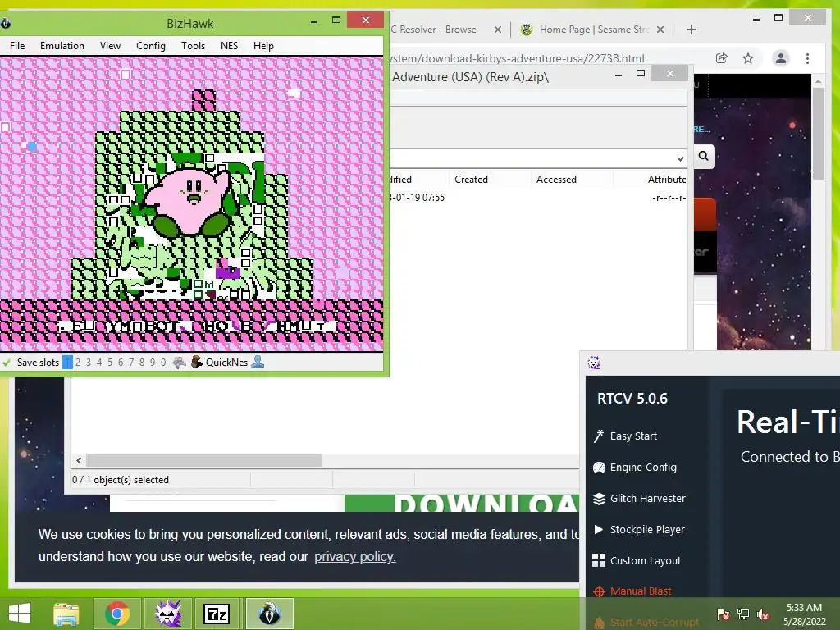Click the Custom Layout grid icon

pyautogui.click(x=599, y=560)
